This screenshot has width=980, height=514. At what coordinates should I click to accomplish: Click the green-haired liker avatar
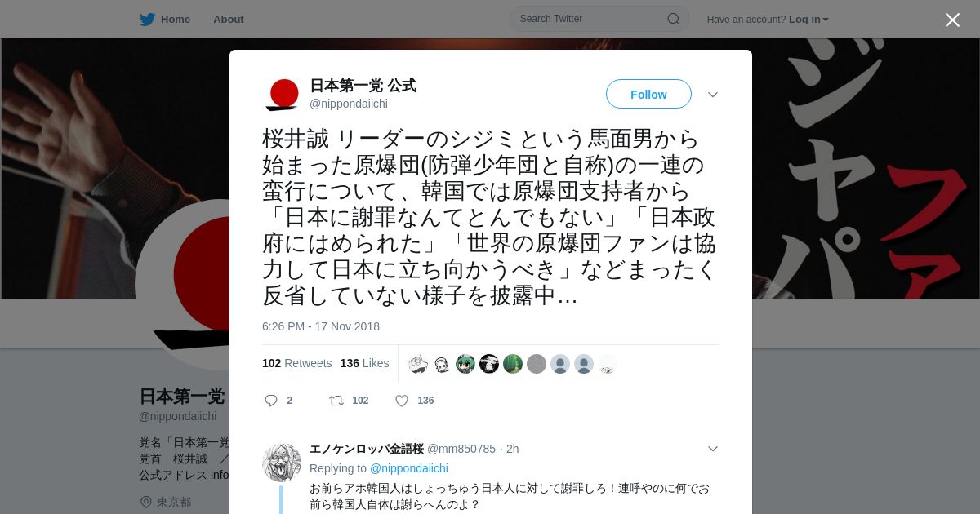tap(465, 364)
